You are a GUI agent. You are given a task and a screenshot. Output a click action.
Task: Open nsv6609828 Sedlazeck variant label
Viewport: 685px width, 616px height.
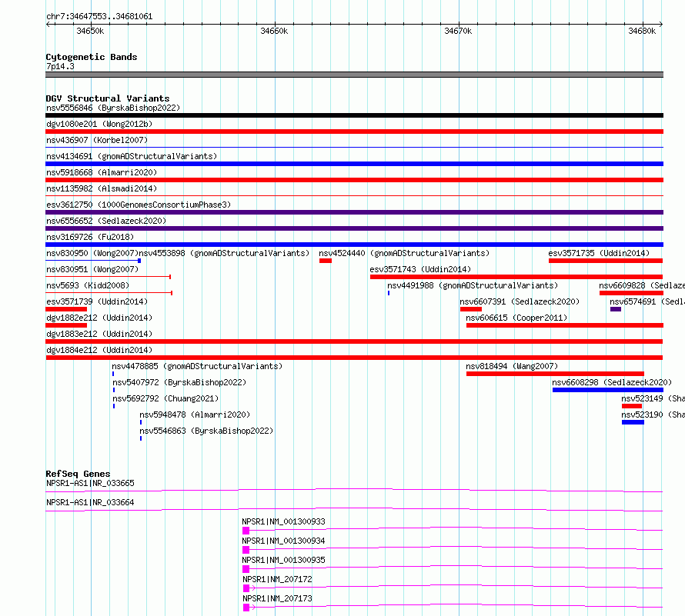point(642,285)
